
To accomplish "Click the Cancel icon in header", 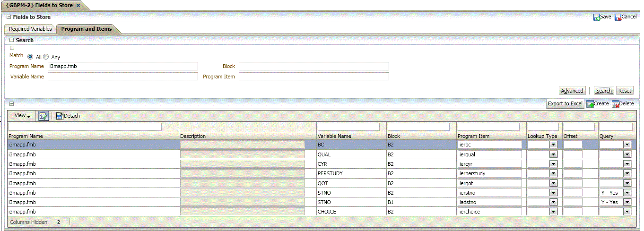I will [618, 17].
